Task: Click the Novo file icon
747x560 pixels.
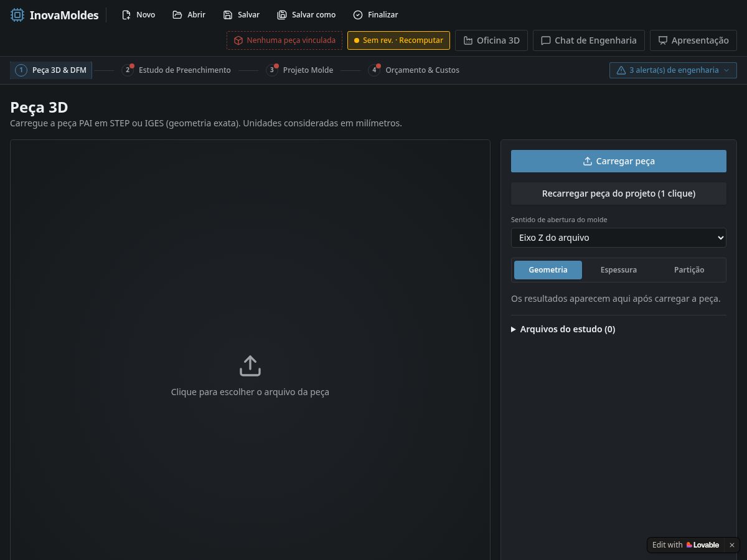Action: pyautogui.click(x=126, y=15)
